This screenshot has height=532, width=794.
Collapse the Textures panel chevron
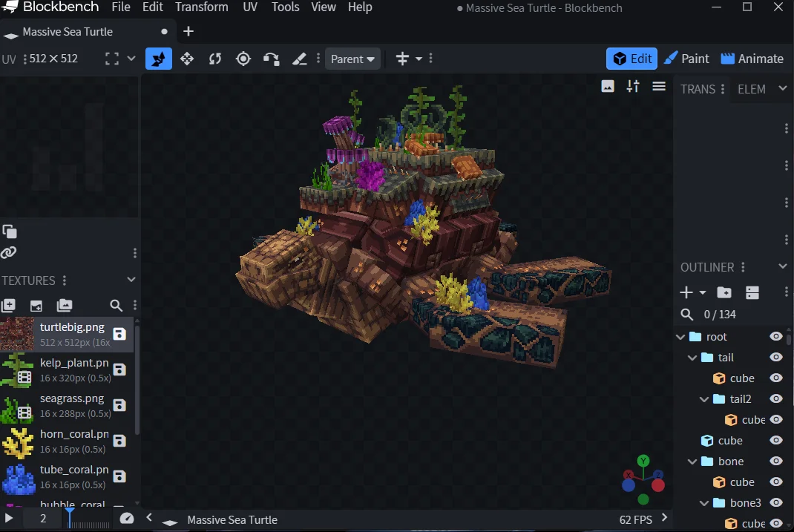pyautogui.click(x=131, y=280)
